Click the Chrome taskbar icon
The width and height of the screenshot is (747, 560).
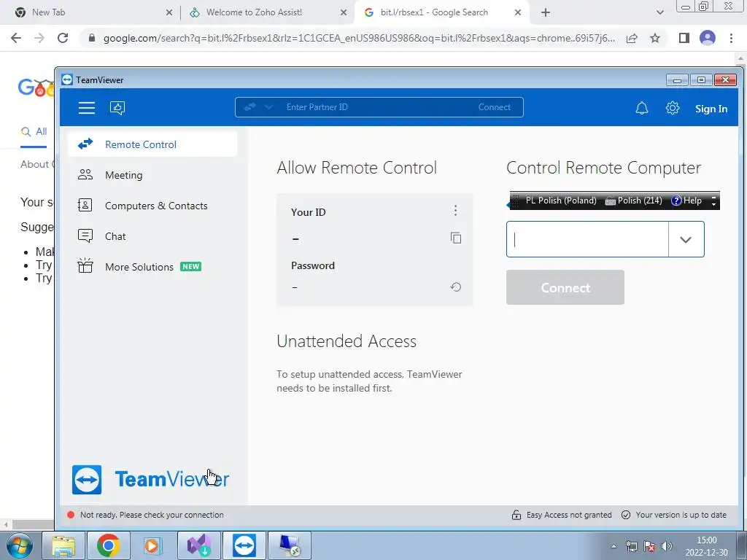tap(108, 545)
